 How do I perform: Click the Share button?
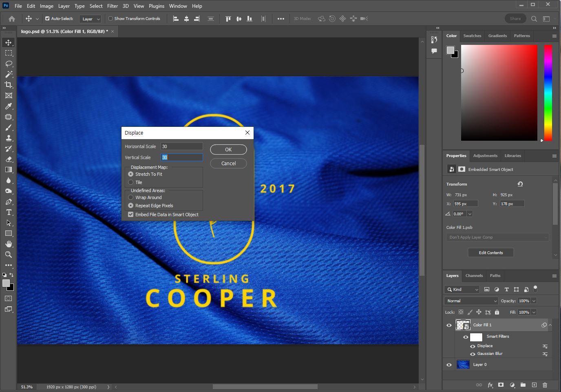point(515,19)
